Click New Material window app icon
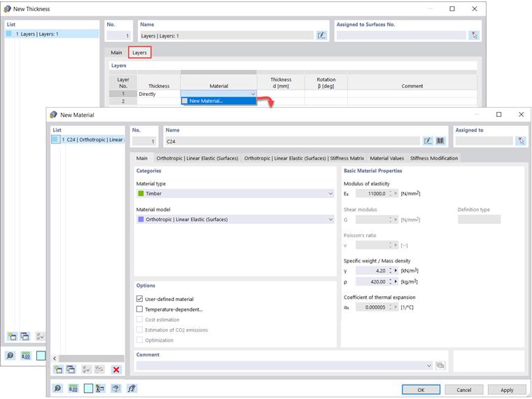532x399 pixels. [53, 115]
